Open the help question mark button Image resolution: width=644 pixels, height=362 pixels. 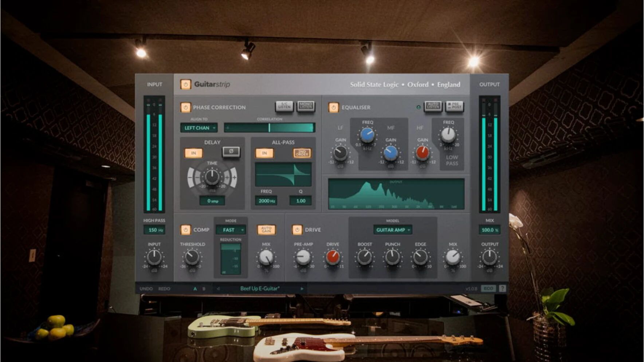click(x=502, y=288)
